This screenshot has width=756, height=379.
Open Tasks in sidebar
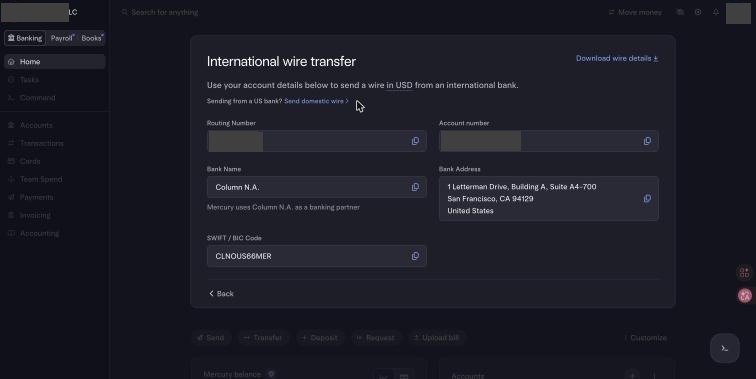click(54, 80)
